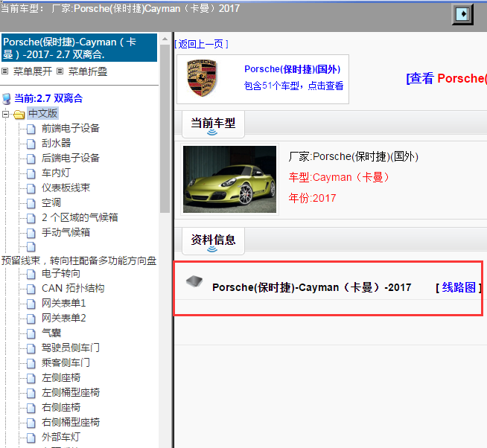Click the page icon for 2 个区域的气候箱
This screenshot has width=487, height=448.
(x=31, y=218)
